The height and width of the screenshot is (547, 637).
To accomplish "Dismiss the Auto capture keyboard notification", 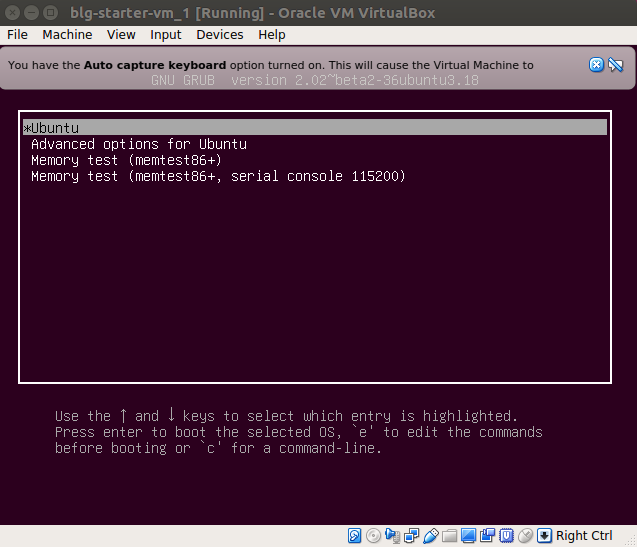I will (x=596, y=65).
